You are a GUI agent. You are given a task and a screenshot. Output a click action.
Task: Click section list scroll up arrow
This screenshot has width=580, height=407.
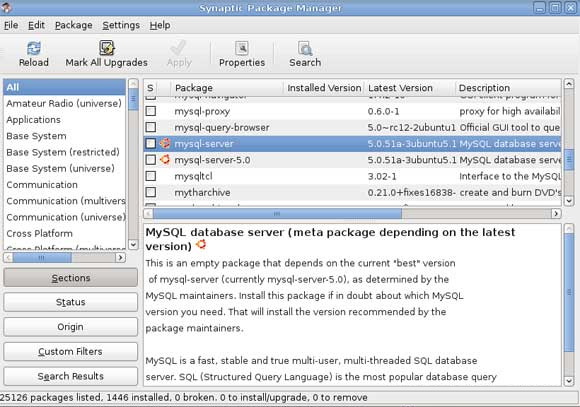(x=133, y=84)
